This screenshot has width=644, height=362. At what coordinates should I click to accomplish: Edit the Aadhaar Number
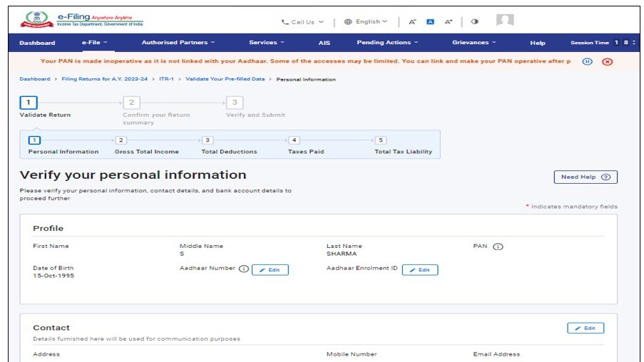(270, 270)
